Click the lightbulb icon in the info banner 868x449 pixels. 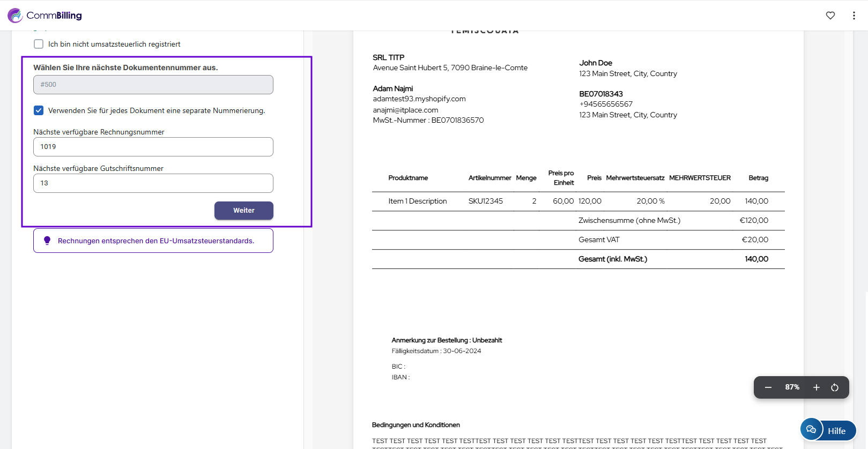click(x=47, y=241)
